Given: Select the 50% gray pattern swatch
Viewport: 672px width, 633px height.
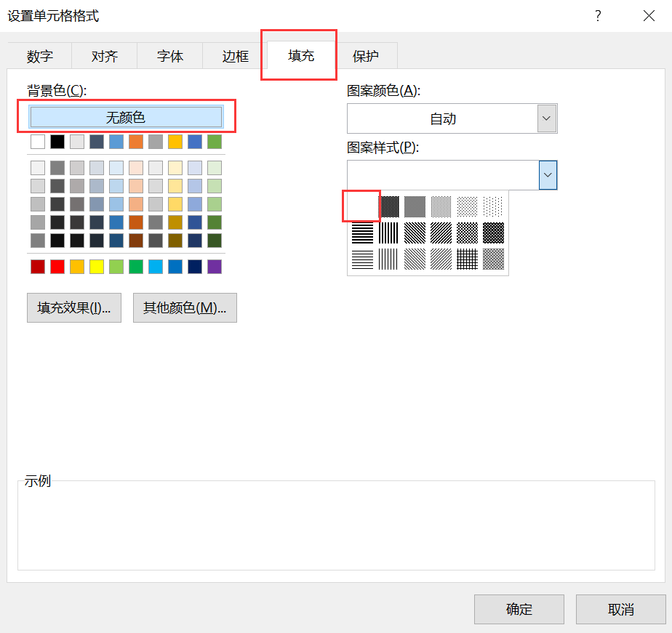Looking at the screenshot, I should 415,206.
